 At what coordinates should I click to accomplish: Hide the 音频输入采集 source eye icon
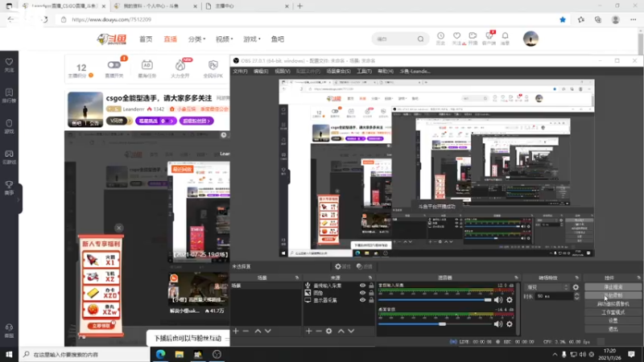pos(363,286)
